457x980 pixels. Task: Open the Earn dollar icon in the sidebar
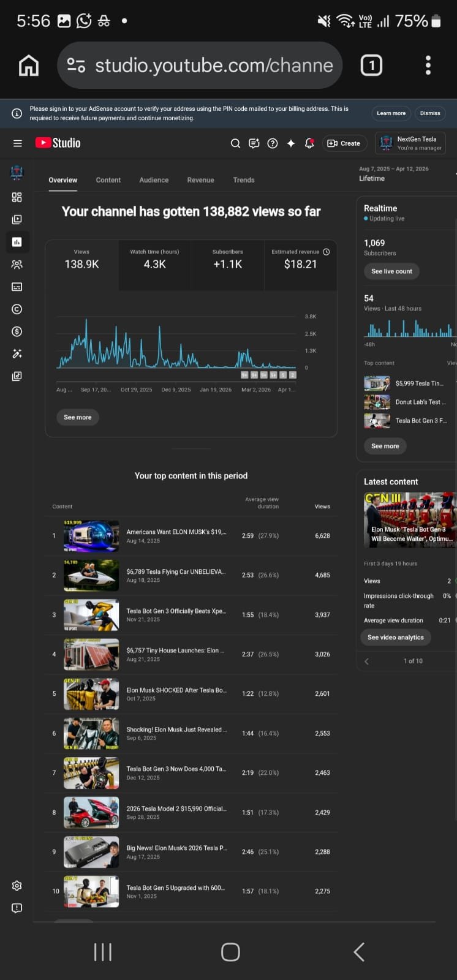click(17, 331)
